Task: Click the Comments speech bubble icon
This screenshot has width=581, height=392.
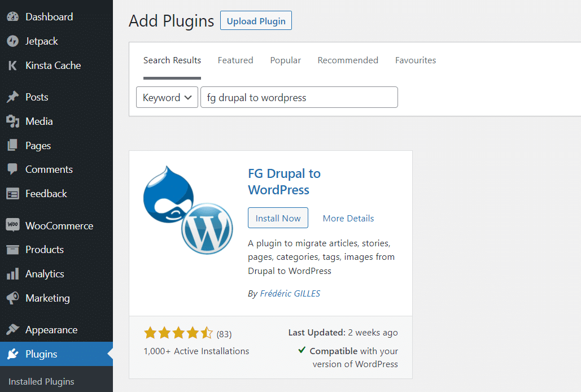Action: click(12, 169)
